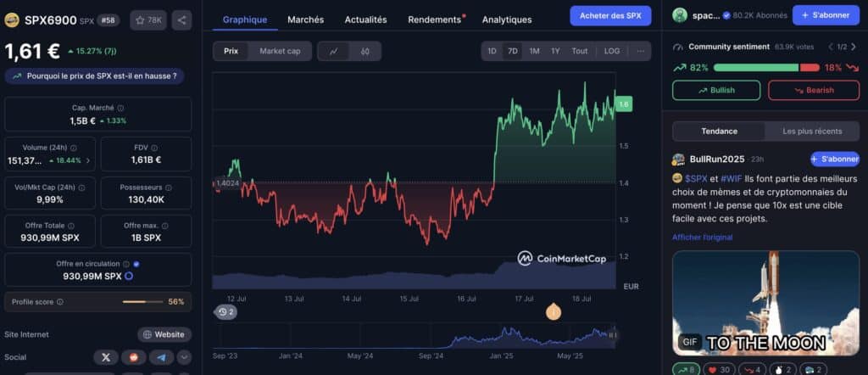The height and width of the screenshot is (375, 868).
Task: Click the Offre max. info icon
Action: [x=165, y=226]
